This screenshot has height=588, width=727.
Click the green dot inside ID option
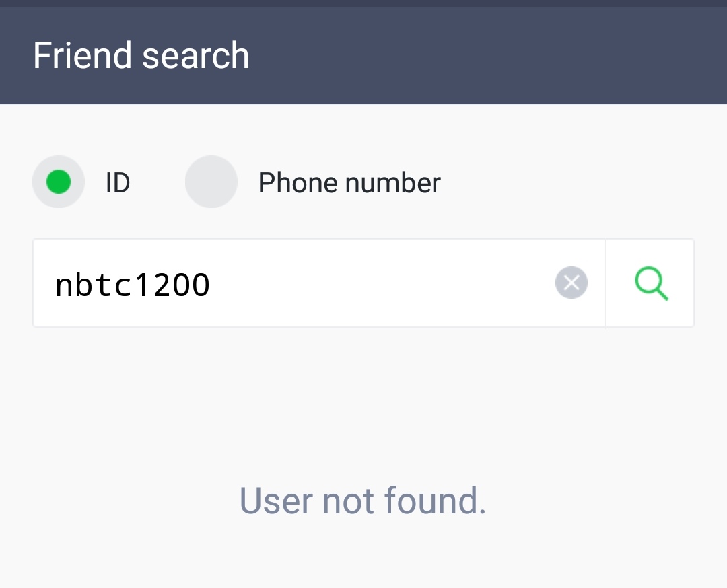click(x=59, y=182)
